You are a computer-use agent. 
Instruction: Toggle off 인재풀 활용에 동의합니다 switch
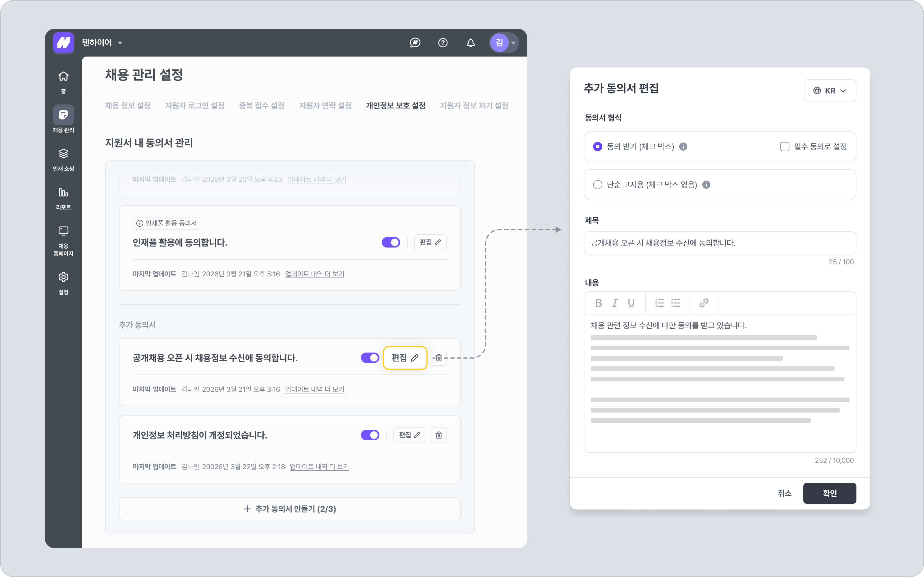point(391,242)
